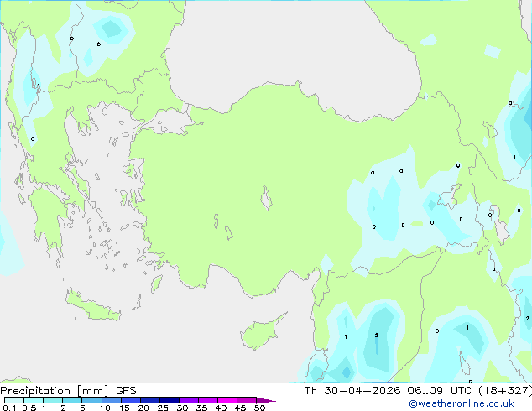
Task: Select the 25–30 mm dark blue legend swatch
Action: 170,400
